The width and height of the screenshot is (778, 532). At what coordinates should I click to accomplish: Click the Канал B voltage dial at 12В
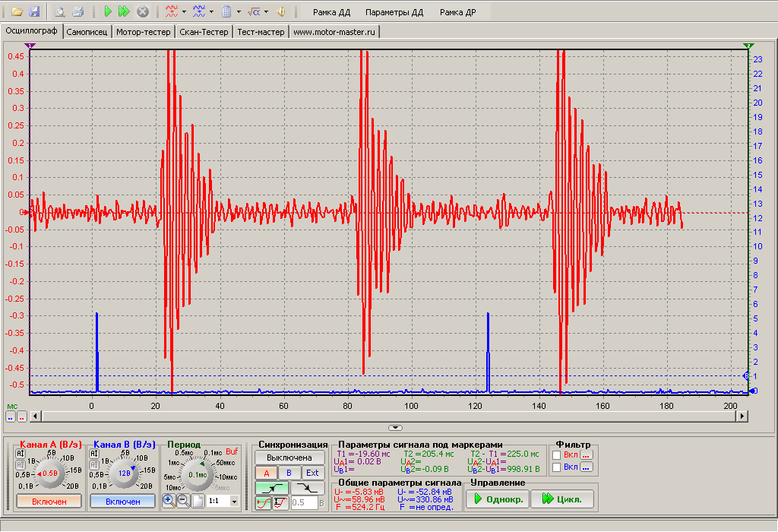124,473
